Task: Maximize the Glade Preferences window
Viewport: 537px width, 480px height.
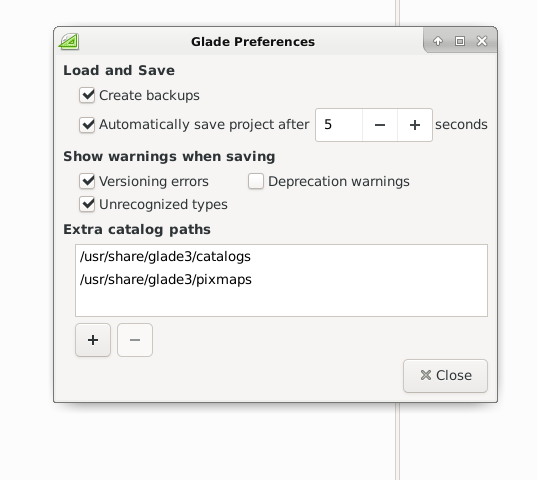Action: pos(460,41)
